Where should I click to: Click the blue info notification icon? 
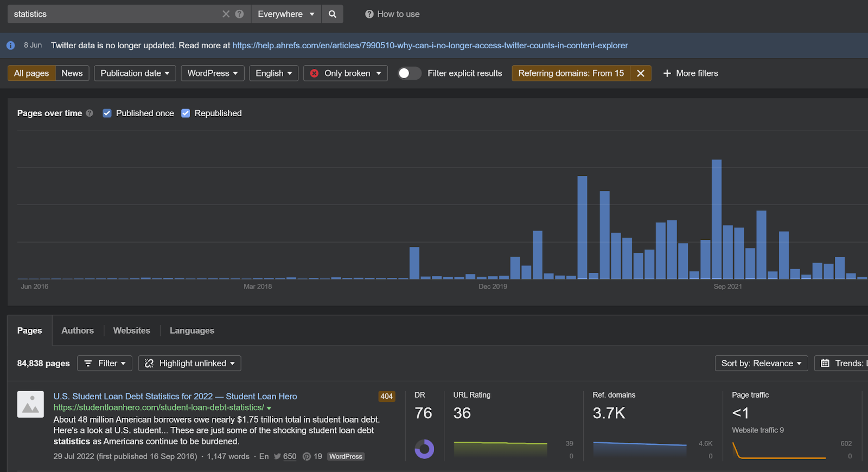[x=10, y=46]
